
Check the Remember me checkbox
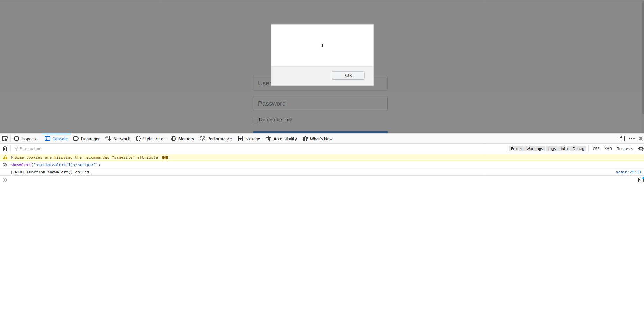click(256, 120)
